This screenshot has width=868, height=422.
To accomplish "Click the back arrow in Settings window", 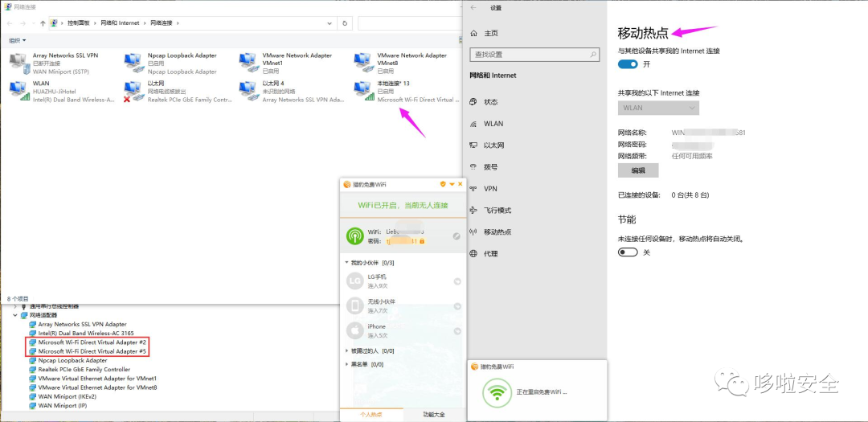I will (x=473, y=8).
